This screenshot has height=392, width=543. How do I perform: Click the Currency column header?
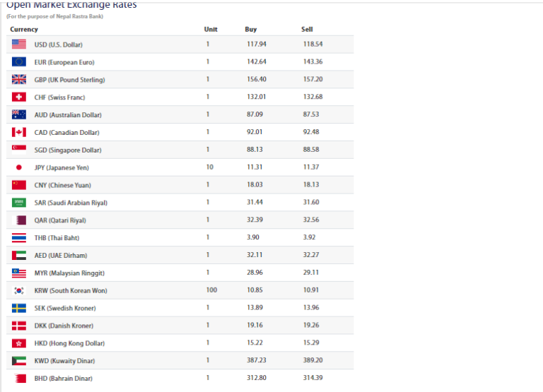point(24,30)
